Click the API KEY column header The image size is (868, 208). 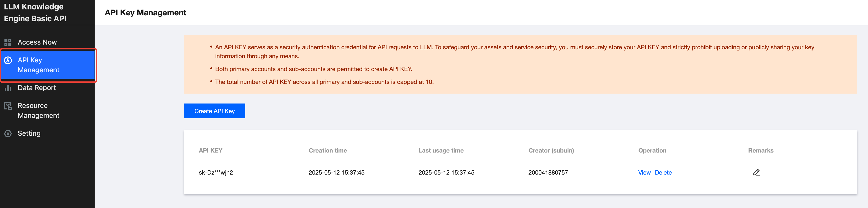point(211,151)
